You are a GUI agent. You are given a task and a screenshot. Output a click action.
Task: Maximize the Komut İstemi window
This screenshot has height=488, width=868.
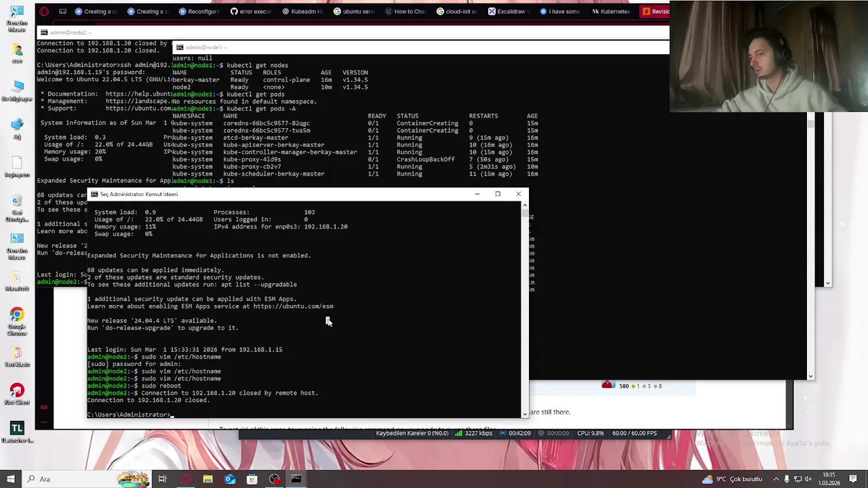(x=498, y=194)
